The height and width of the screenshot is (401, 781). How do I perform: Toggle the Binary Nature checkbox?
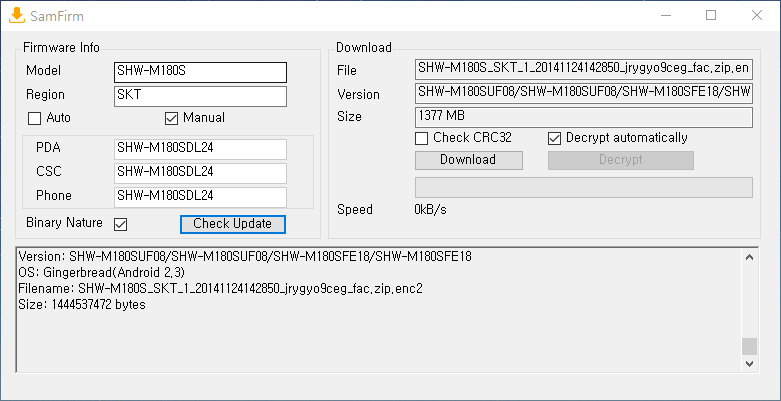121,223
